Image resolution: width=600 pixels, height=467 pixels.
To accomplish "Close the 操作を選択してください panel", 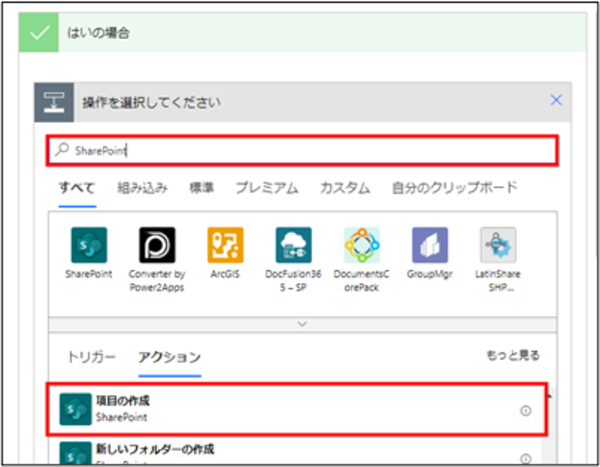I will (x=556, y=100).
